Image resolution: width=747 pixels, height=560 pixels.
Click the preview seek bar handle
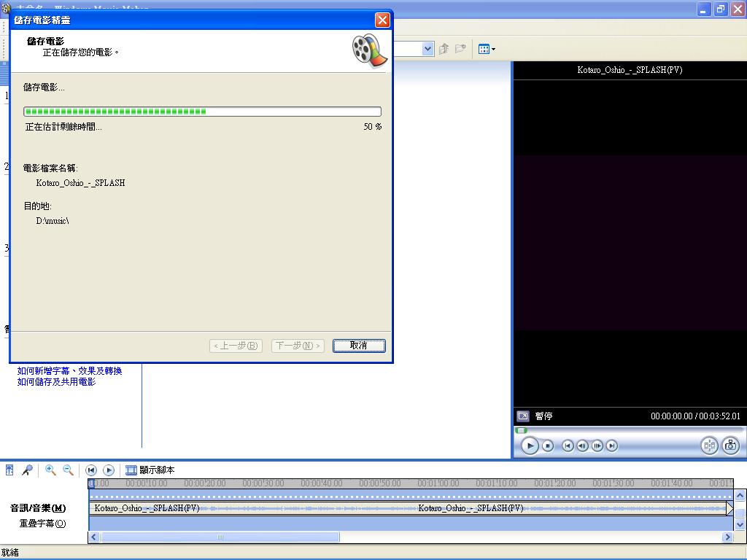pyautogui.click(x=521, y=430)
